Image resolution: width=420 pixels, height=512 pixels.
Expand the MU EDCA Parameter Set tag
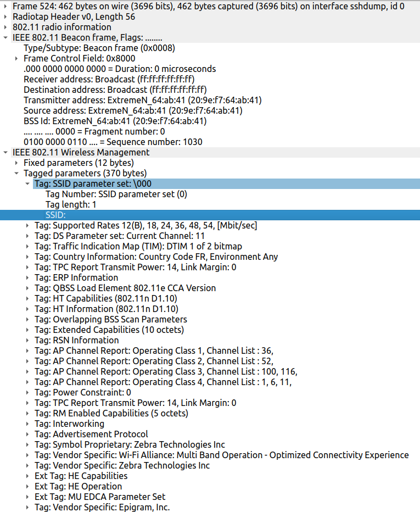coord(27,497)
